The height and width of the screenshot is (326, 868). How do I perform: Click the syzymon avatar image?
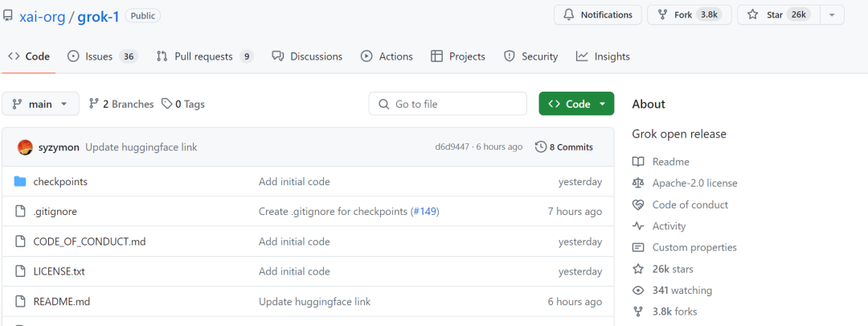coord(25,147)
